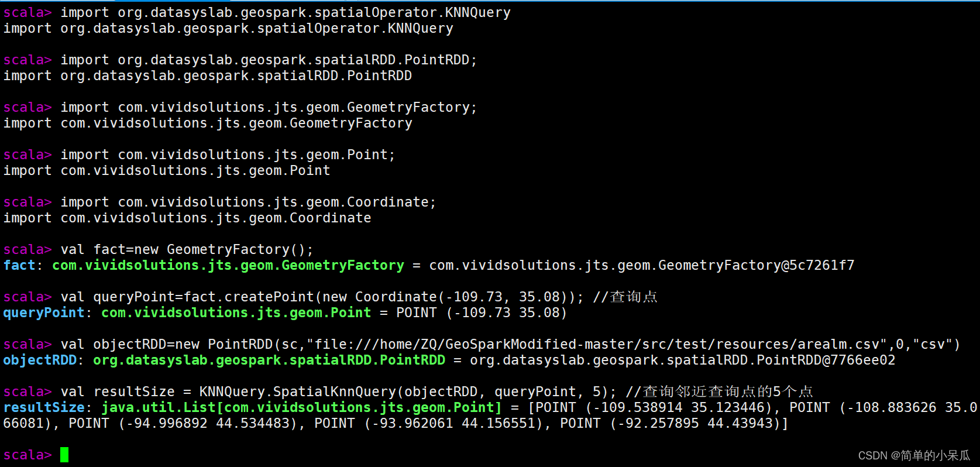Click text 'import org.datasyslab.geospark.spatialOperator.KNNQuery' on first prompt line
This screenshot has height=467, width=980.
pos(286,12)
